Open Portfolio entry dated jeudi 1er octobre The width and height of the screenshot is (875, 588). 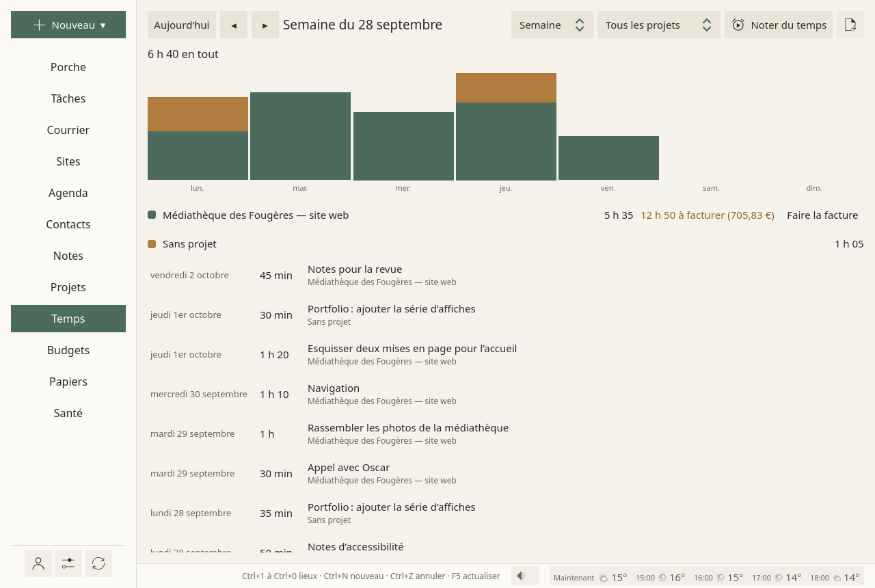(x=506, y=315)
